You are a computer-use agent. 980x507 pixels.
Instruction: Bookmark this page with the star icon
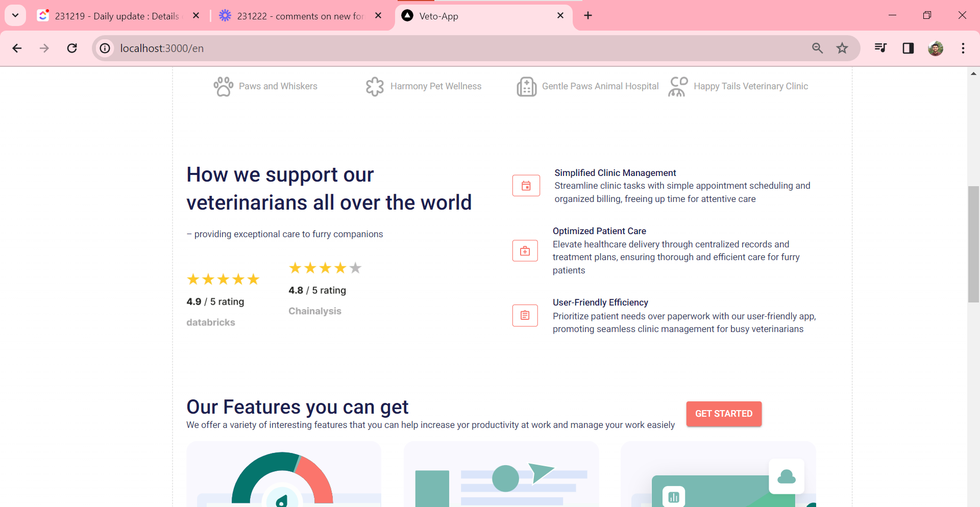(x=842, y=48)
